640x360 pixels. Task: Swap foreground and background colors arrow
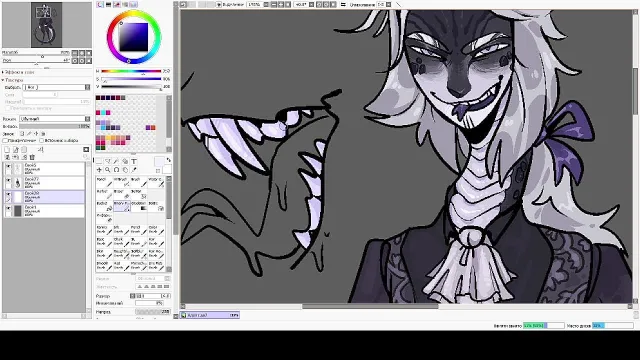(x=169, y=160)
